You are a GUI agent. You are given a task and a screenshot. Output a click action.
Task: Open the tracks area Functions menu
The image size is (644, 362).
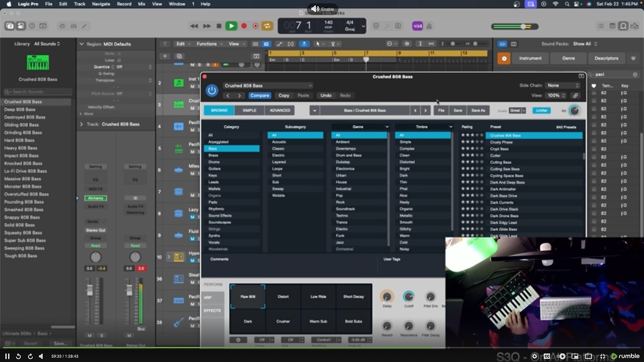(209, 44)
